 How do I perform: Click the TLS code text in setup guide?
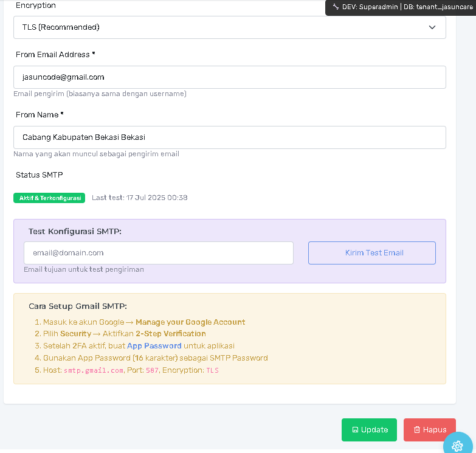click(x=212, y=370)
